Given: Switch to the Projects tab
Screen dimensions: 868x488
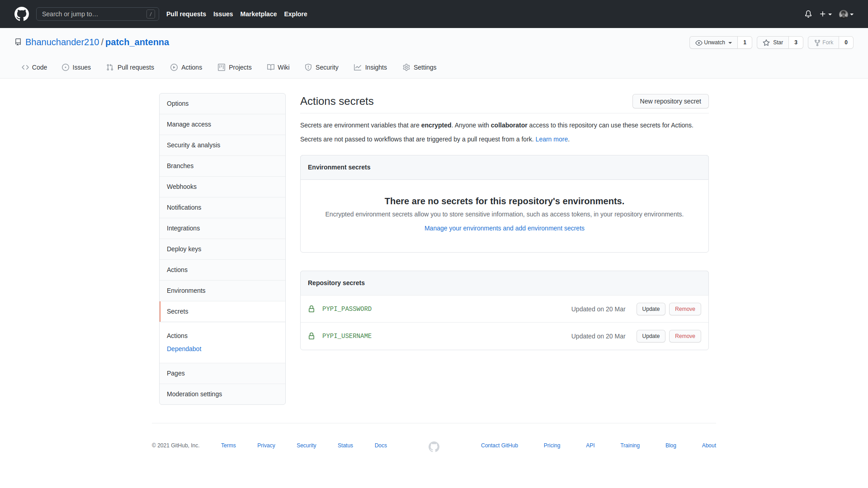Looking at the screenshot, I should 235,67.
